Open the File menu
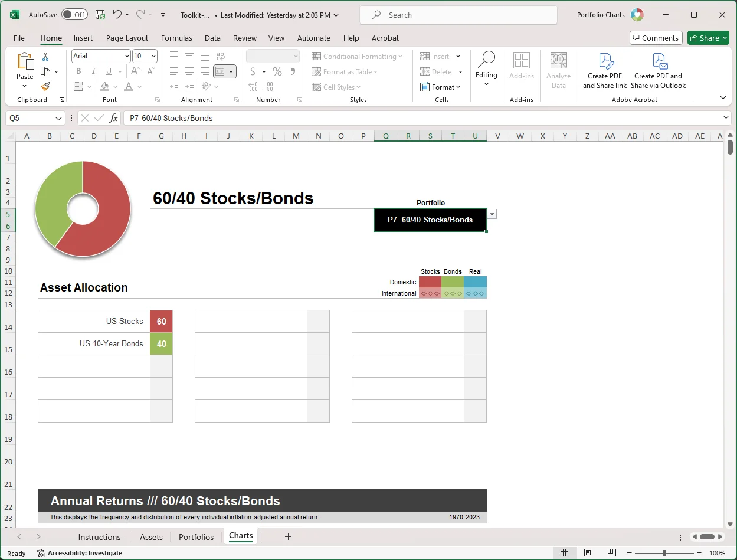The image size is (737, 560). tap(19, 38)
